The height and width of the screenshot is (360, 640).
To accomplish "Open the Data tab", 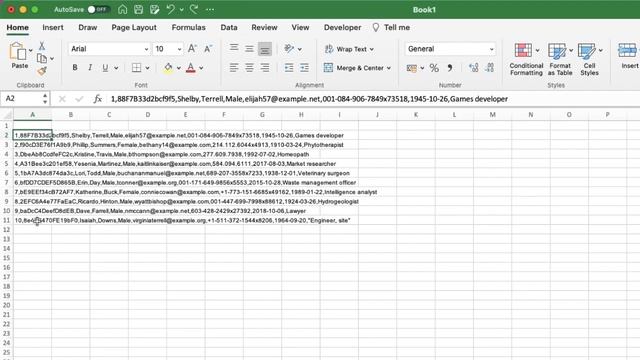I will point(229,27).
